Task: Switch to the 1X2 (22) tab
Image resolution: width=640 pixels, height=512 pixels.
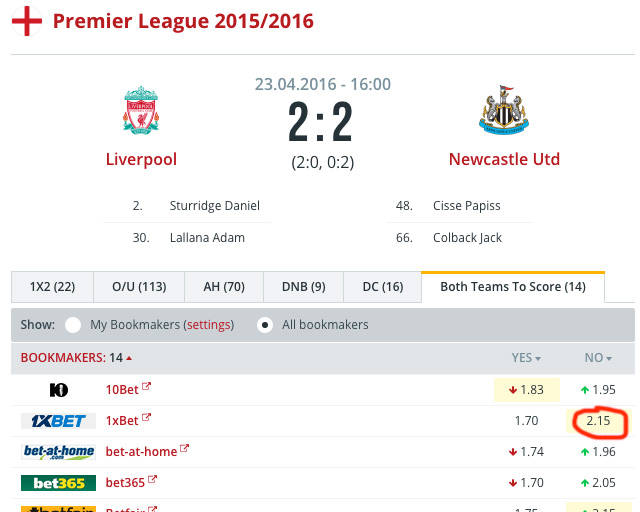Action: click(52, 287)
